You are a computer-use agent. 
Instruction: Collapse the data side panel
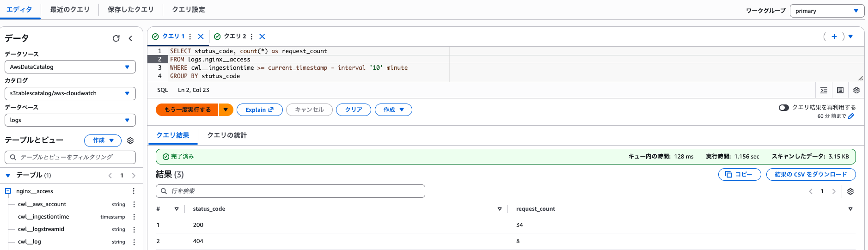pos(130,38)
